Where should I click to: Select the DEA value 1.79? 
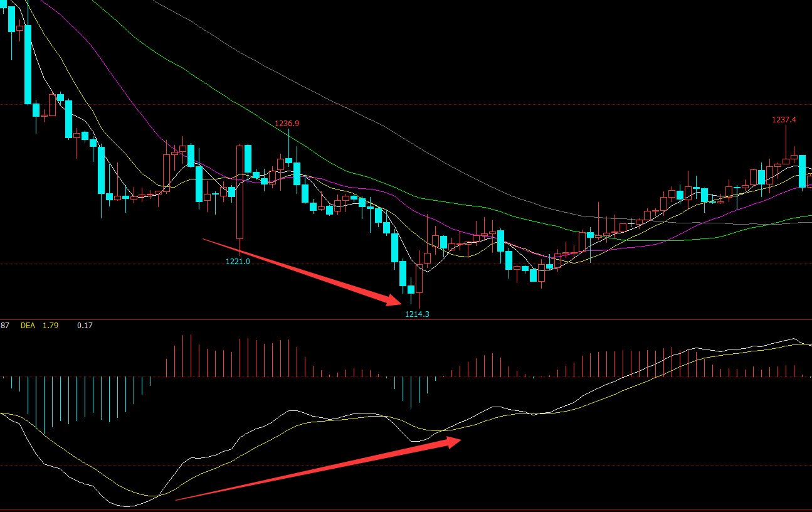(x=50, y=326)
